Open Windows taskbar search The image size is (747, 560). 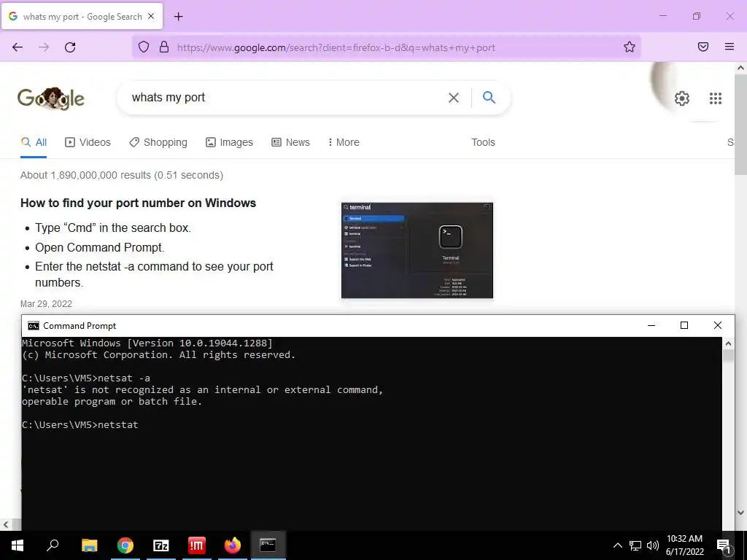(x=53, y=545)
